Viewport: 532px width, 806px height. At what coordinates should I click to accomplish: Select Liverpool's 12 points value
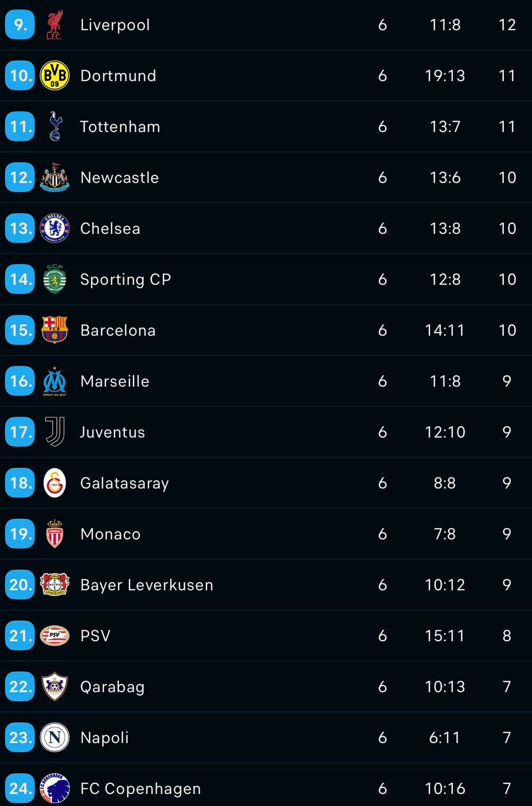507,25
